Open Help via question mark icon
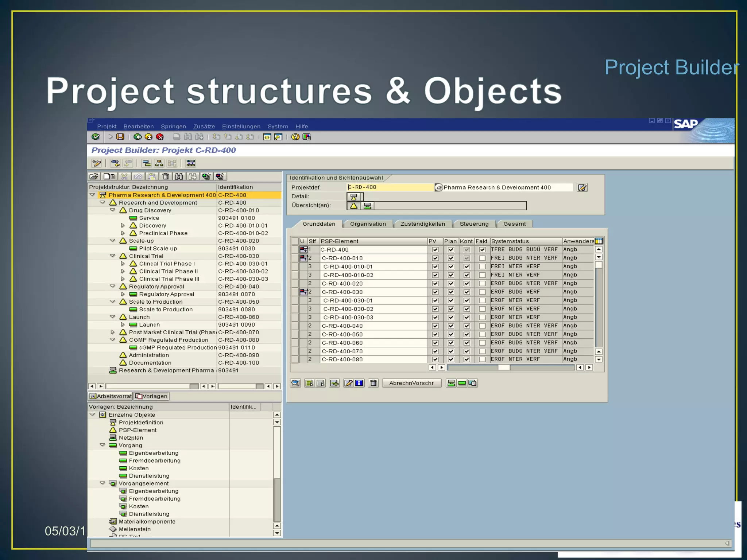 point(295,137)
